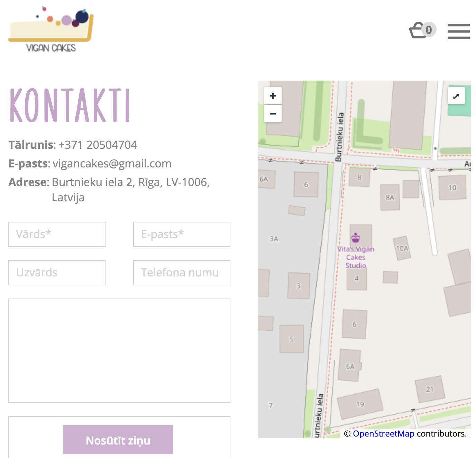
Task: Click into the Uzvārds field
Action: [57, 273]
